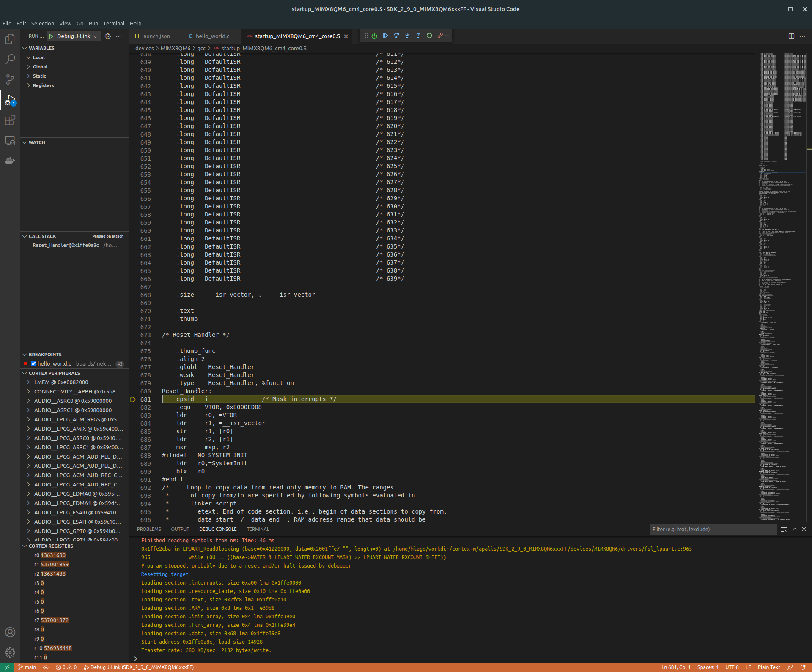The height and width of the screenshot is (672, 812).
Task: Open editor more actions ellipsis
Action: pos(802,36)
